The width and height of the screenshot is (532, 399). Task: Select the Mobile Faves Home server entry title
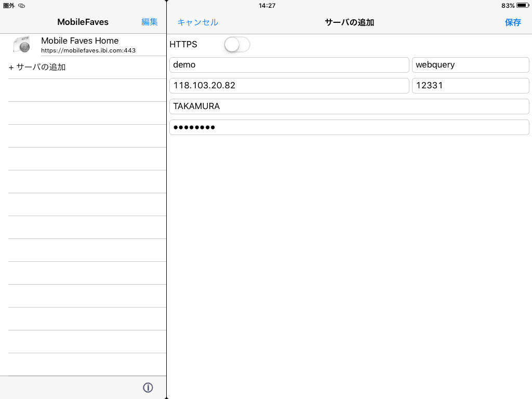point(79,41)
